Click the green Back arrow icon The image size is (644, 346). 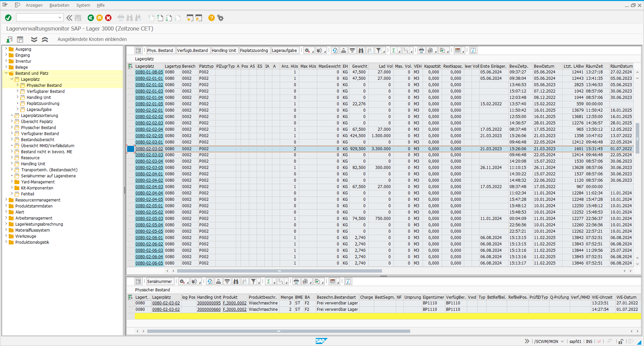(x=91, y=18)
